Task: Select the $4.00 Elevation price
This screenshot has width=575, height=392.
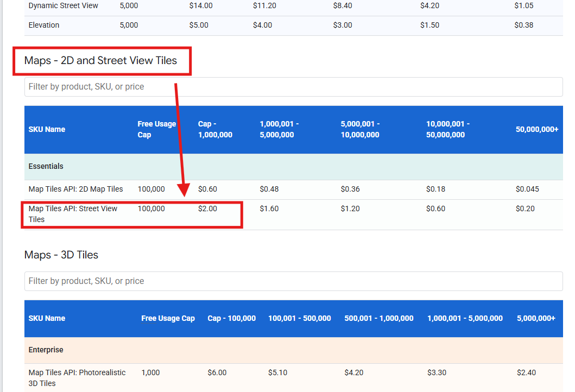Action: (262, 26)
